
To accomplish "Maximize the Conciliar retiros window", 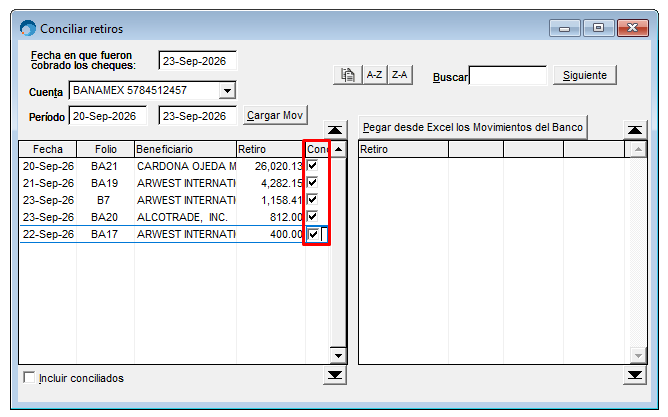I will [598, 28].
